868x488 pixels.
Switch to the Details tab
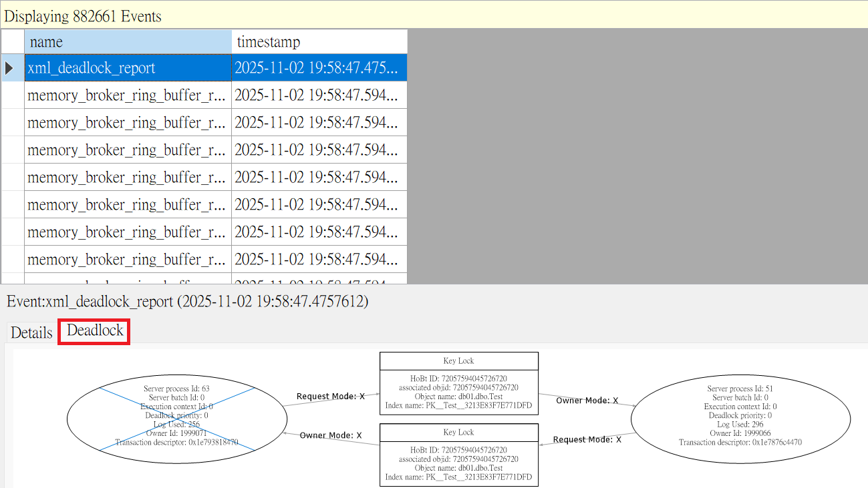click(x=31, y=332)
